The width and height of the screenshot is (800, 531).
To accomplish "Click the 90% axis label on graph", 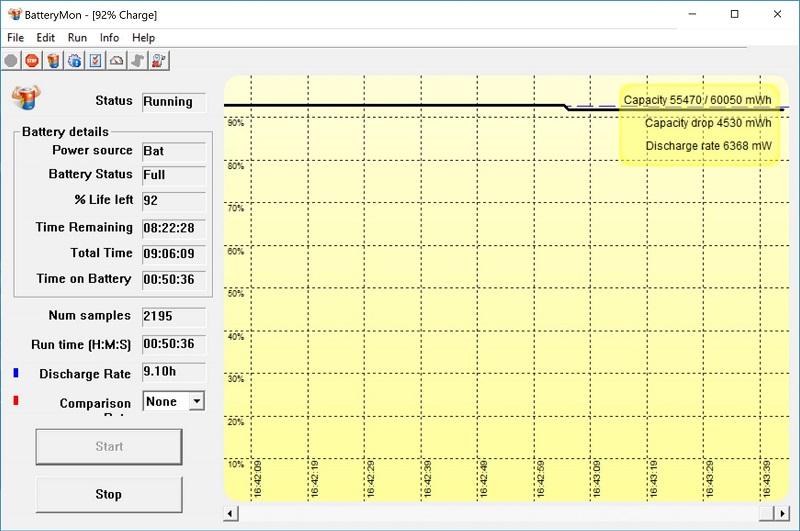I will click(x=236, y=123).
